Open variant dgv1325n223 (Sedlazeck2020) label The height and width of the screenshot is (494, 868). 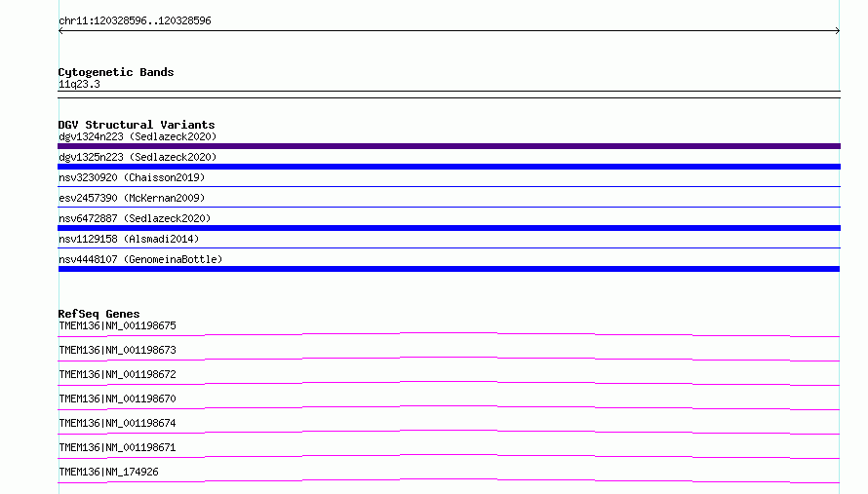(138, 157)
